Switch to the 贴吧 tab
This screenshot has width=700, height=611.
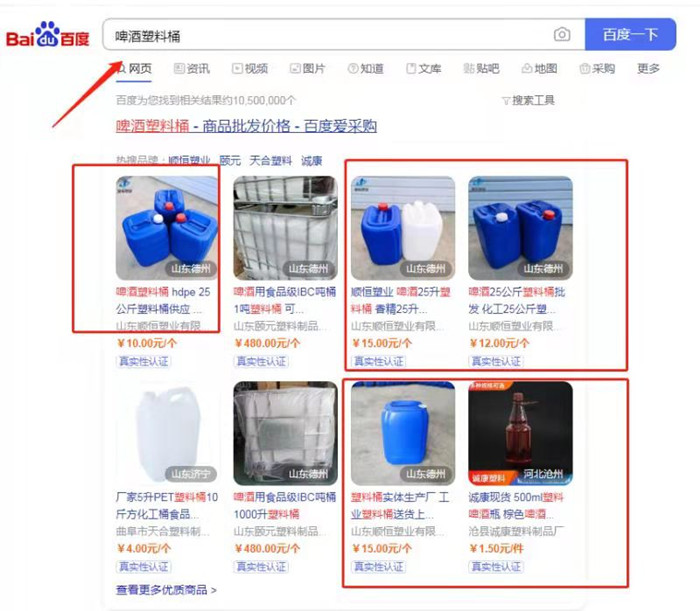pyautogui.click(x=481, y=68)
